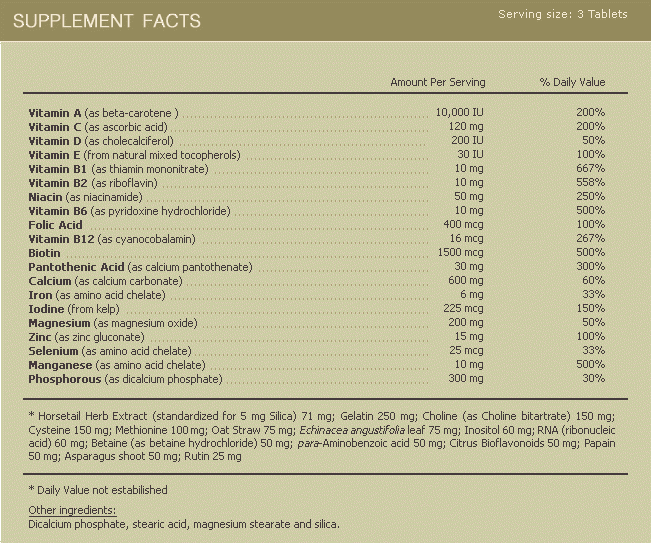The image size is (651, 543).
Task: Click the '400 mcg' amount value
Action: [463, 225]
